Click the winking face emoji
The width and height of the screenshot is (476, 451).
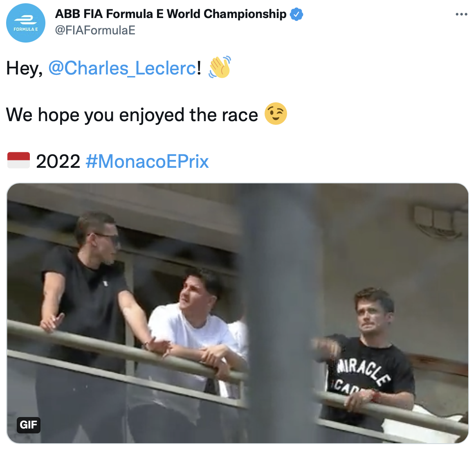coord(276,114)
